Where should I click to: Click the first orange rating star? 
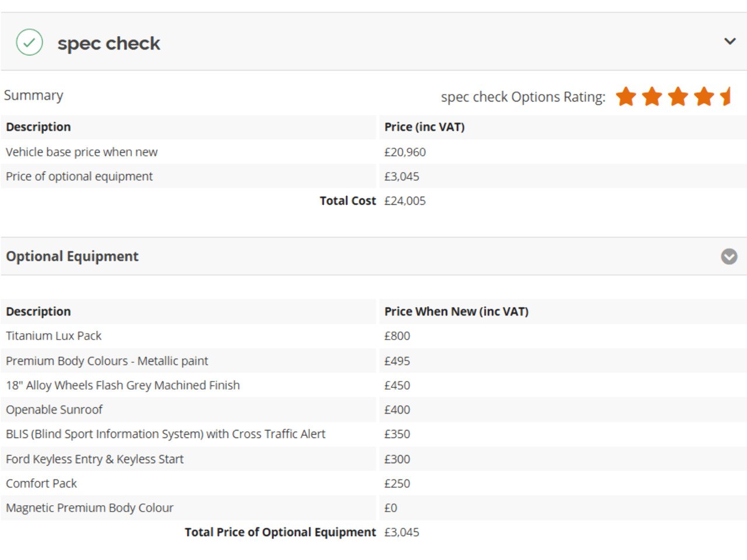coord(626,97)
